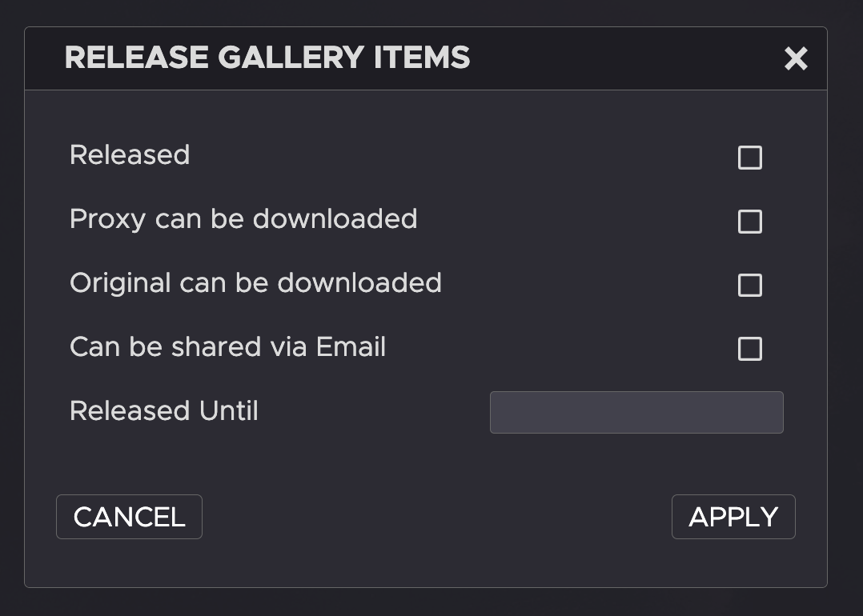Focus the Released Until date field

(636, 412)
